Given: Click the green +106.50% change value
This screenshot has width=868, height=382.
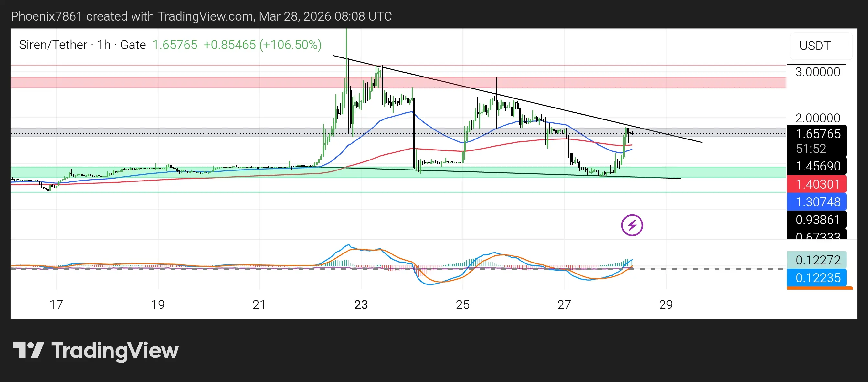Looking at the screenshot, I should pos(291,45).
